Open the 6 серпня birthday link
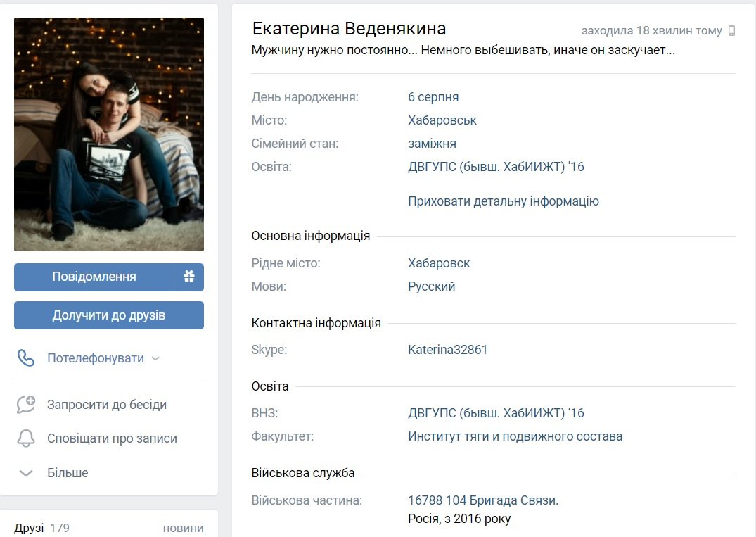The image size is (756, 537). (x=433, y=97)
